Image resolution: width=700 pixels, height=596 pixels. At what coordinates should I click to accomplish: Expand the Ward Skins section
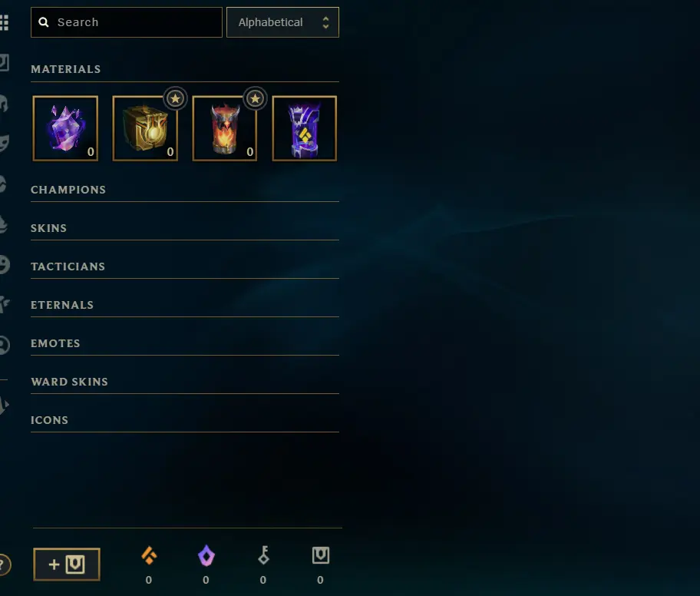[185, 382]
